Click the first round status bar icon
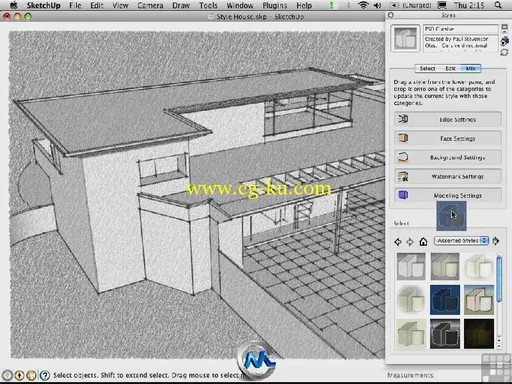The image size is (512, 384). pyautogui.click(x=7, y=375)
